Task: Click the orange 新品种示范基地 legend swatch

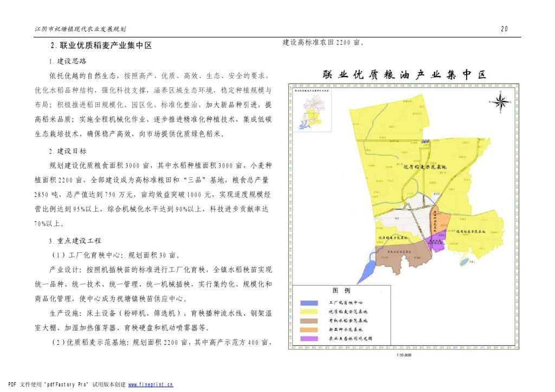Action: click(x=309, y=329)
